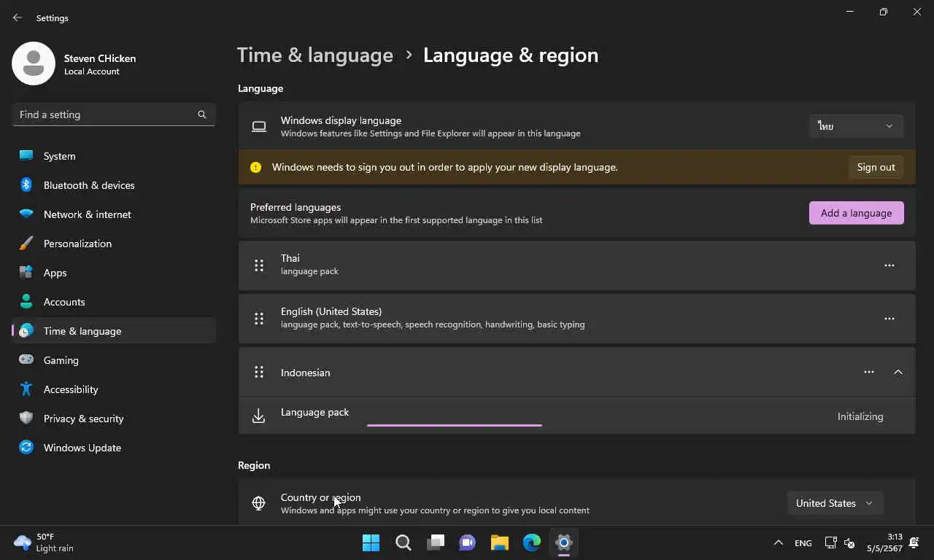
Task: Open the Chat app on taskbar
Action: pos(468,542)
